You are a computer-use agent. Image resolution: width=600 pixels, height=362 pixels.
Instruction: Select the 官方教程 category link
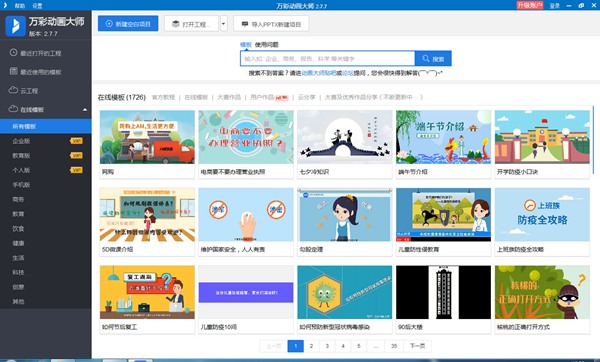coord(163,97)
